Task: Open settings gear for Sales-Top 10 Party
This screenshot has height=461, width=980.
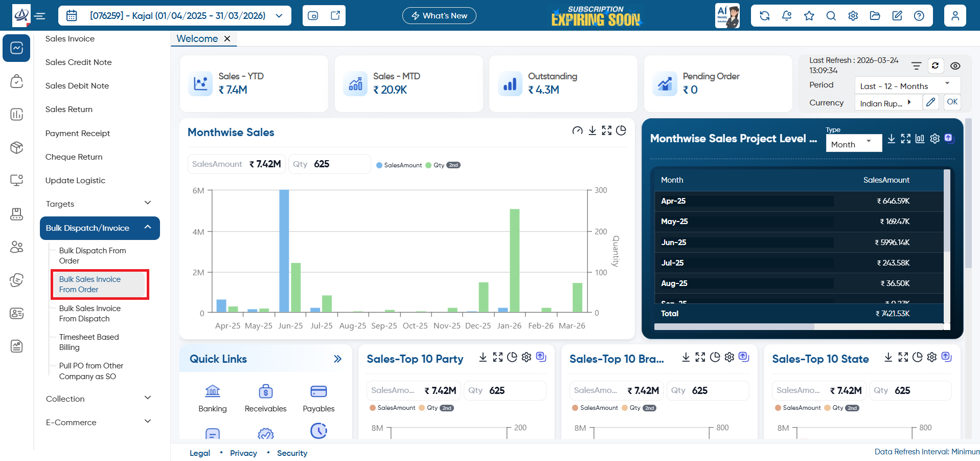Action: pos(527,357)
